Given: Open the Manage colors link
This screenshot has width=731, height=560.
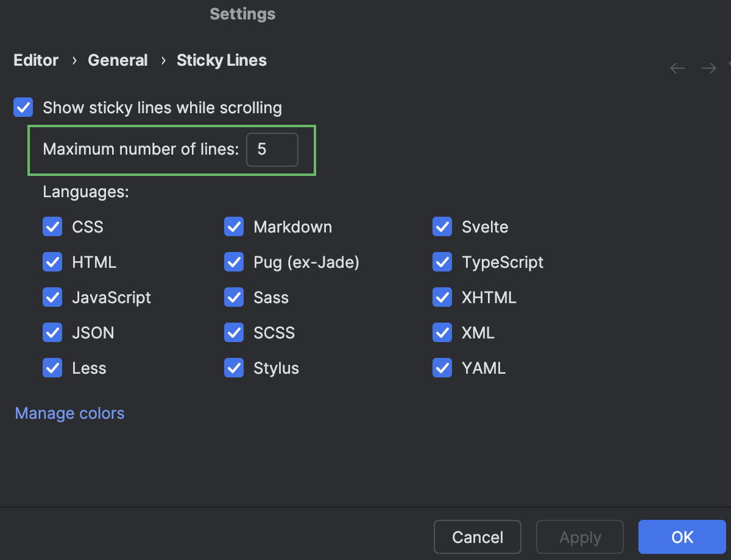Looking at the screenshot, I should (69, 413).
